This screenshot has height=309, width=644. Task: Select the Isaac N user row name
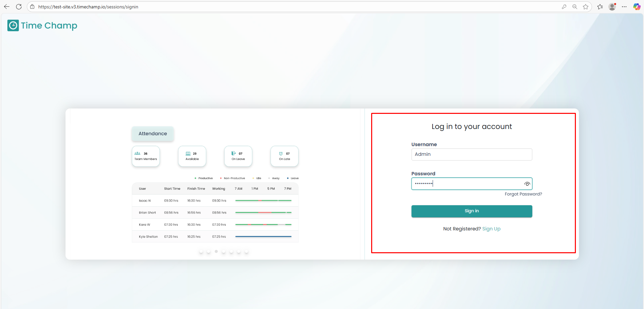pyautogui.click(x=145, y=201)
